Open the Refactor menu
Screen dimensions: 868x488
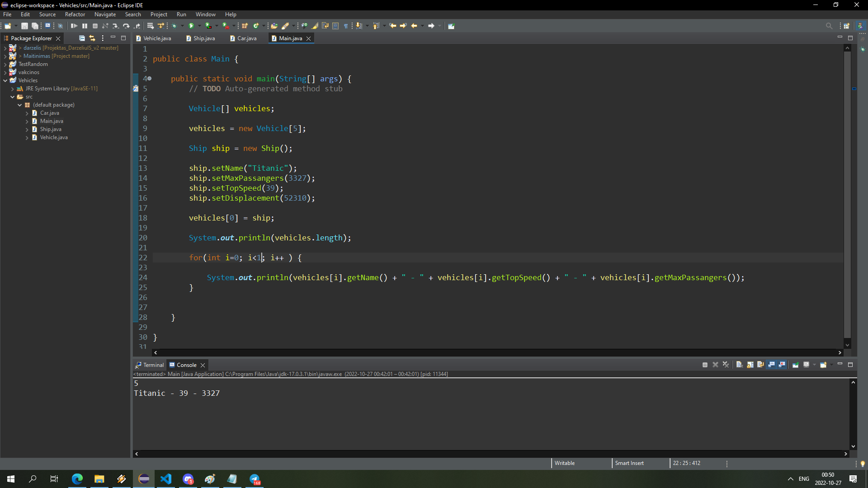[75, 14]
